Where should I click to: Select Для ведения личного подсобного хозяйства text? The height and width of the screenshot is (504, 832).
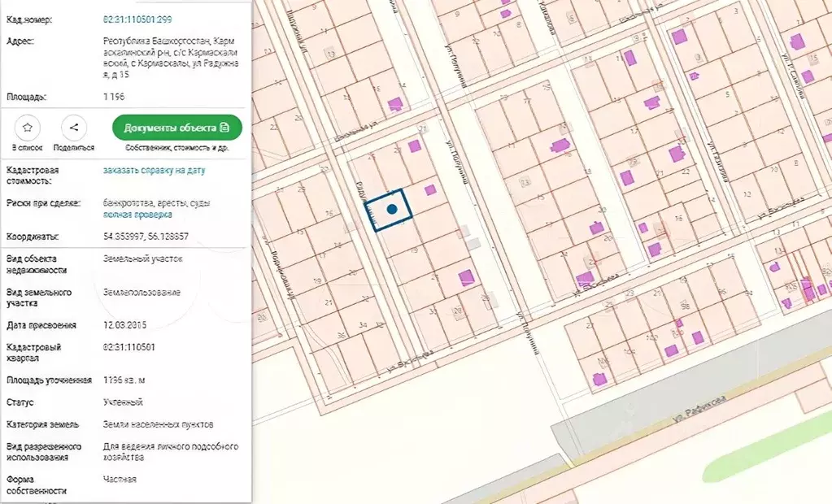pyautogui.click(x=171, y=452)
